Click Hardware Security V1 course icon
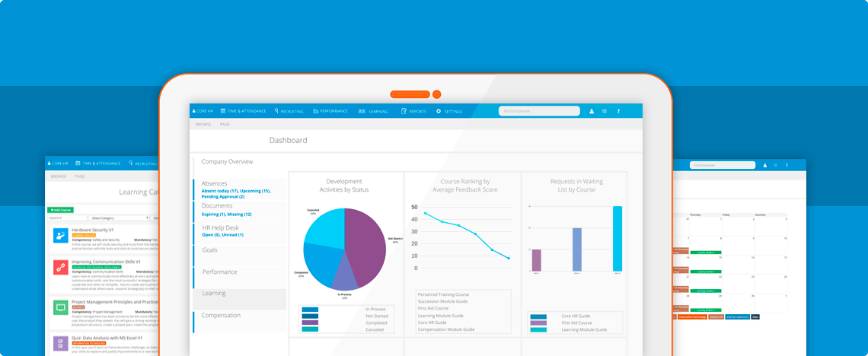Image resolution: width=868 pixels, height=356 pixels. tap(60, 236)
